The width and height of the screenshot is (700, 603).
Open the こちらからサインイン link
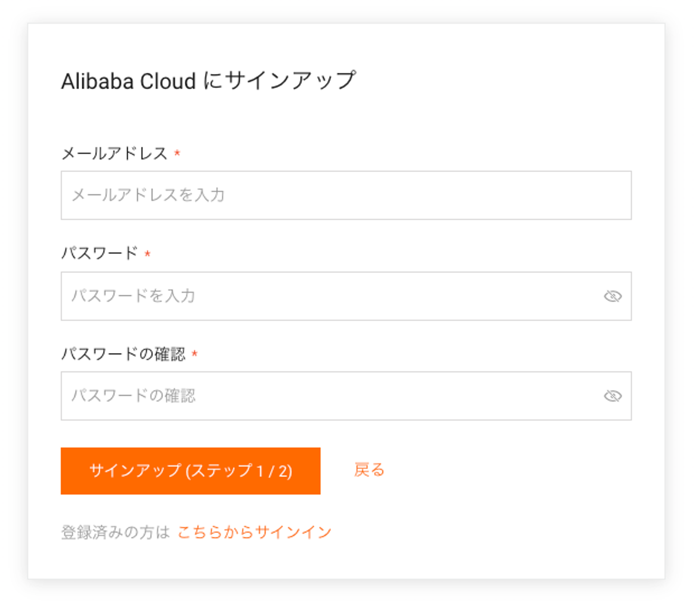255,532
